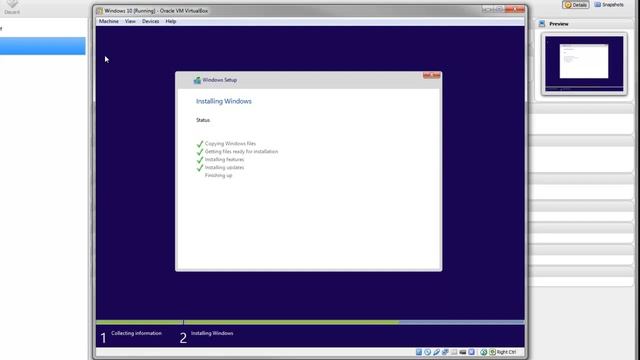Close the Windows 10 VirtualBox VM window
Viewport: 640px width, 360px height.
click(x=515, y=9)
